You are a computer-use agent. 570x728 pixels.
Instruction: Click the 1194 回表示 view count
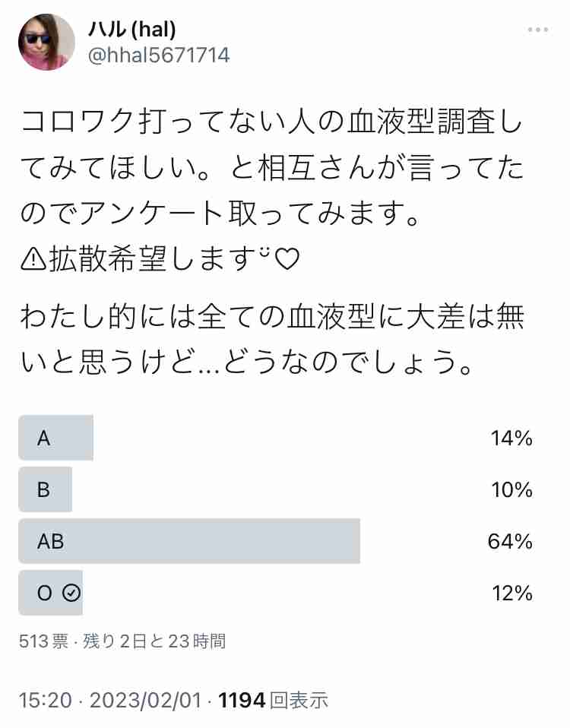pyautogui.click(x=274, y=700)
